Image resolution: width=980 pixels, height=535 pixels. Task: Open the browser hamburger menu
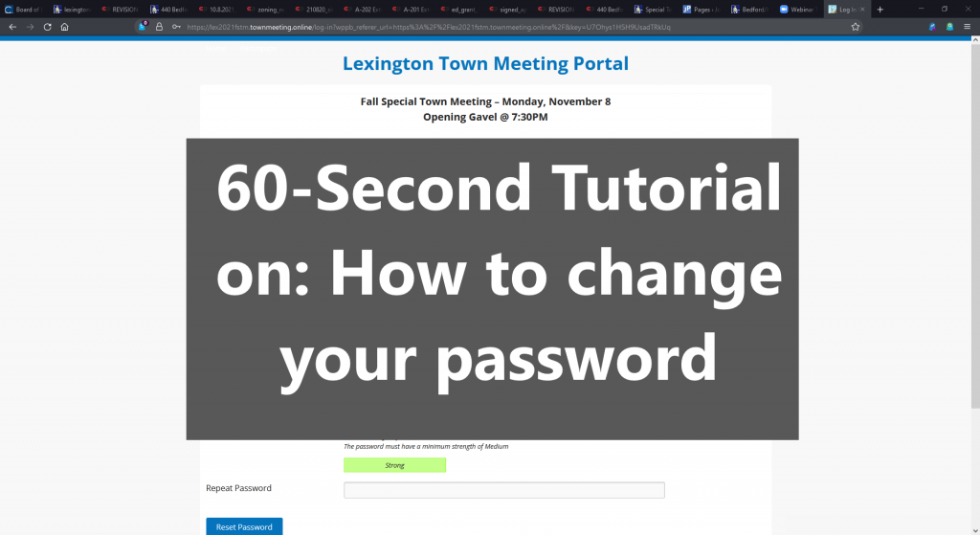[967, 27]
